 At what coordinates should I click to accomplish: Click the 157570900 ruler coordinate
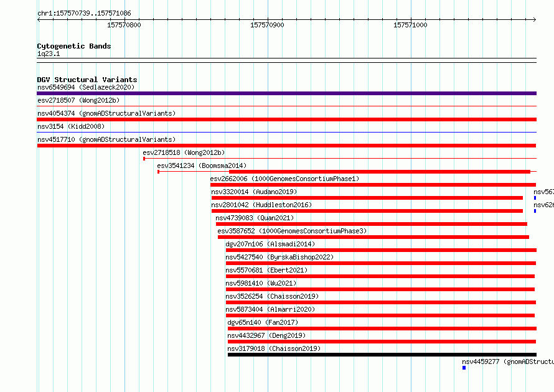point(267,25)
